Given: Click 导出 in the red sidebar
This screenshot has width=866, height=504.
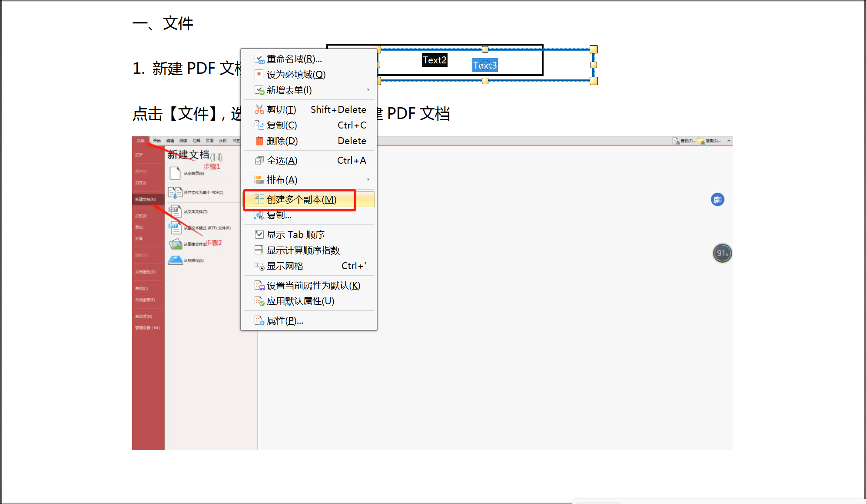Looking at the screenshot, I should (x=139, y=227).
